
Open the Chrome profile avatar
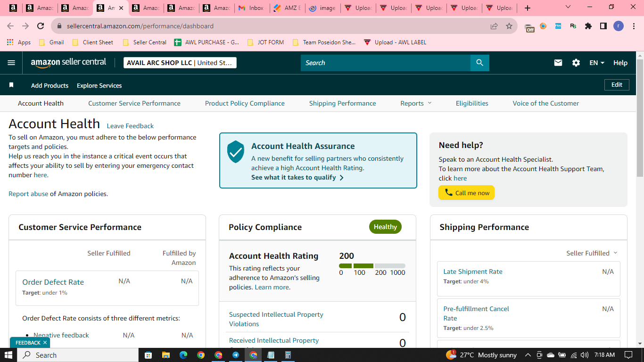click(x=619, y=26)
